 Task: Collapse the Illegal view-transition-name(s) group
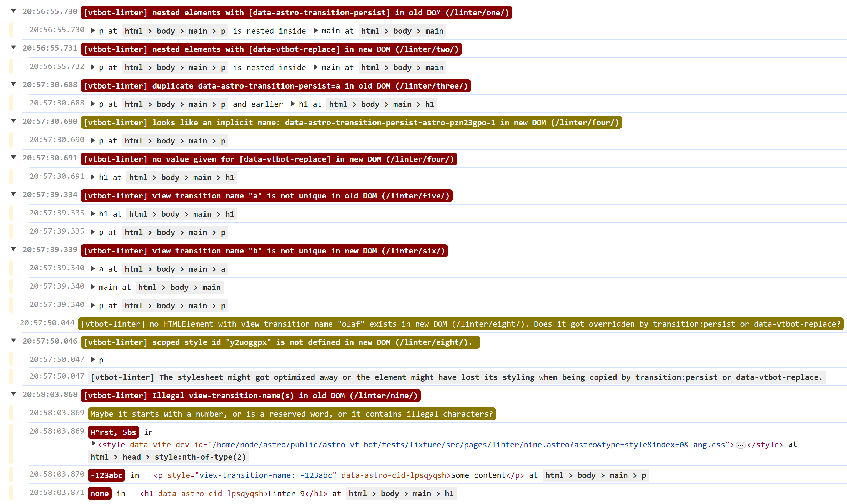pos(14,394)
